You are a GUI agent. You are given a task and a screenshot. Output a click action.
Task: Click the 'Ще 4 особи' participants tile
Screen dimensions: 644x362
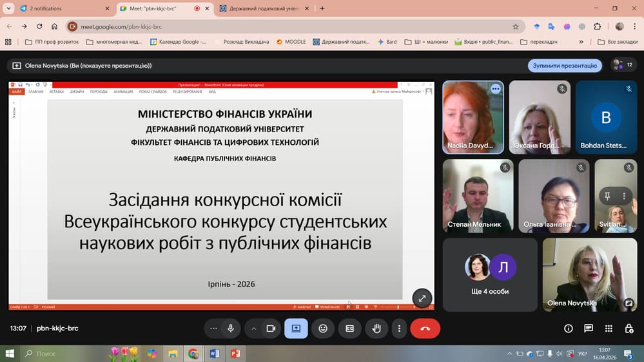point(490,275)
